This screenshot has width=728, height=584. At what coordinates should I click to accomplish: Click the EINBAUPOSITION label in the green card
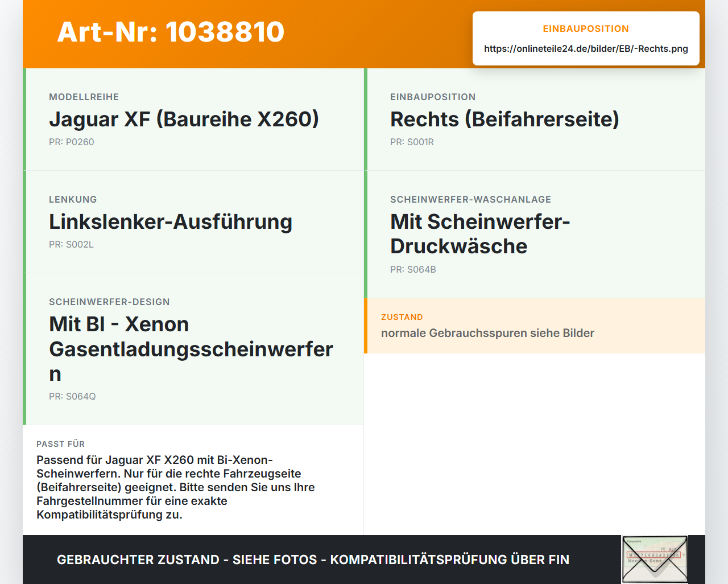(433, 97)
